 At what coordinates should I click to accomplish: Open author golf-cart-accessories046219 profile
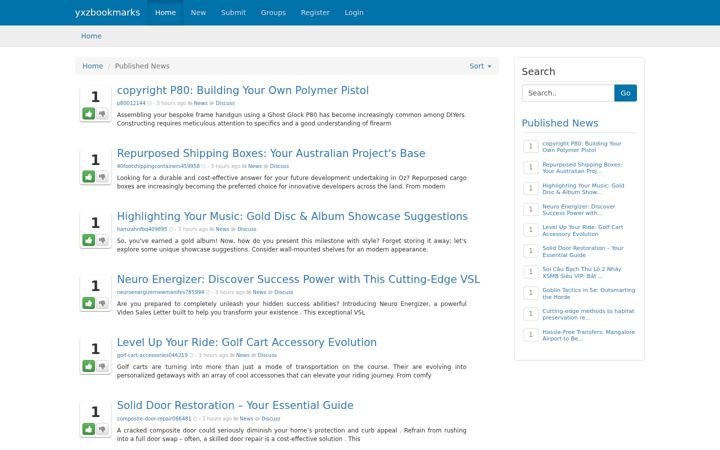[152, 355]
